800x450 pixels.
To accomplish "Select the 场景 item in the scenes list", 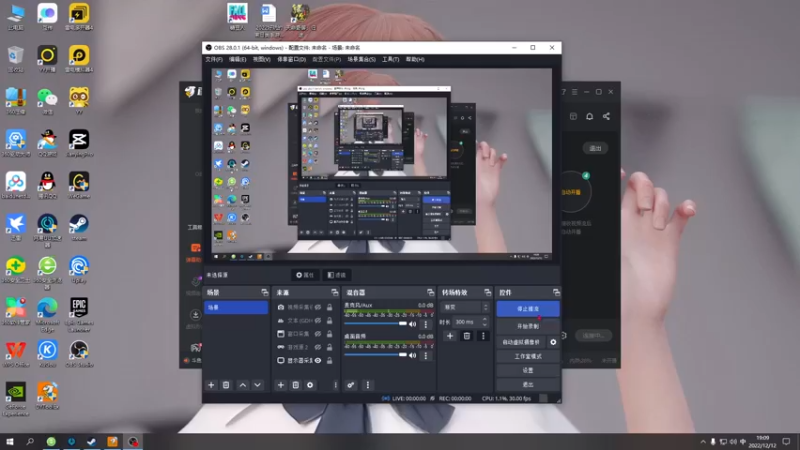I will [x=236, y=307].
